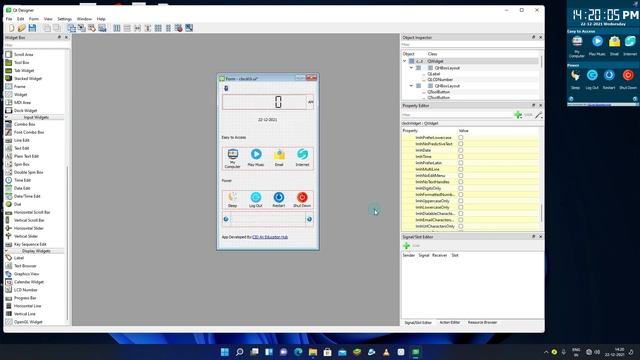Float the Widget Box dock panel
Viewport: 640px width, 360px height.
pos(59,37)
